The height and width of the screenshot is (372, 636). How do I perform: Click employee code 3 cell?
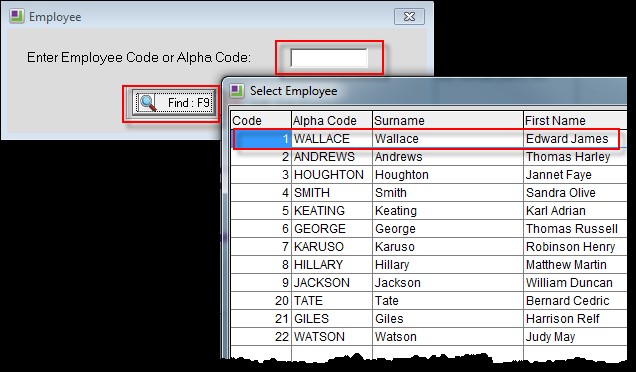pyautogui.click(x=261, y=175)
